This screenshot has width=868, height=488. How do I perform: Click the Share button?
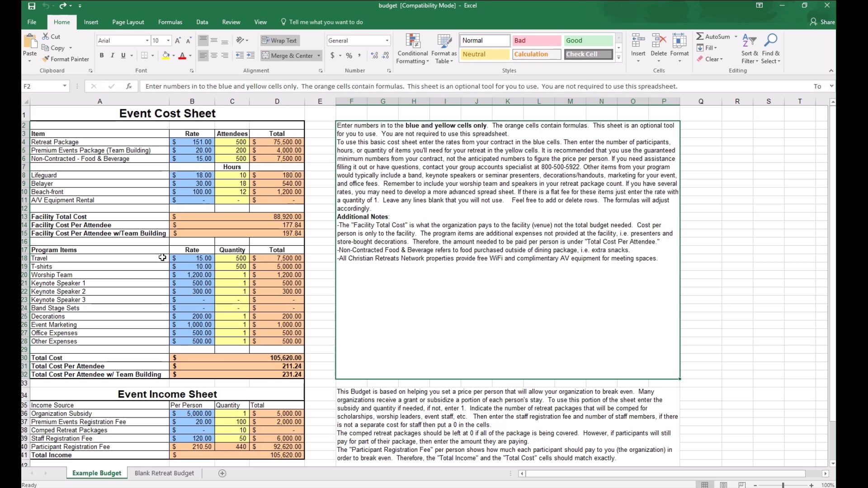pyautogui.click(x=823, y=22)
